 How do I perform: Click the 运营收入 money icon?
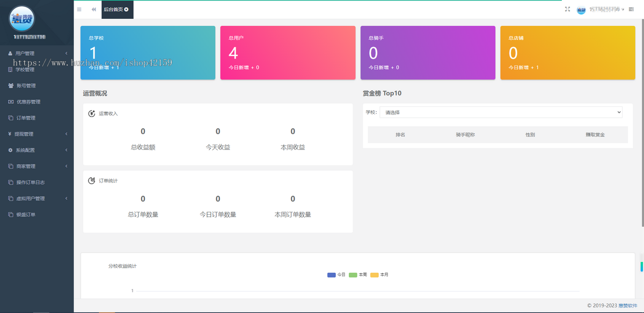(92, 113)
